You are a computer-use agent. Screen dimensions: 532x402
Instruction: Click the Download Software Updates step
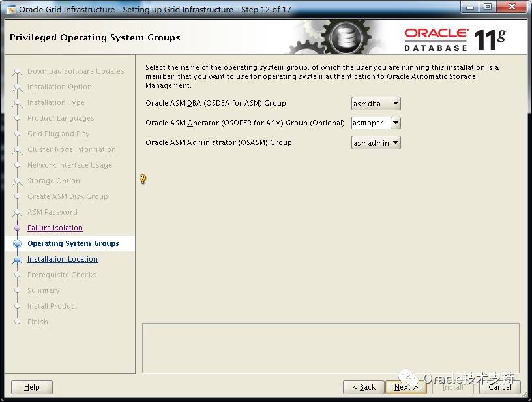tap(76, 71)
